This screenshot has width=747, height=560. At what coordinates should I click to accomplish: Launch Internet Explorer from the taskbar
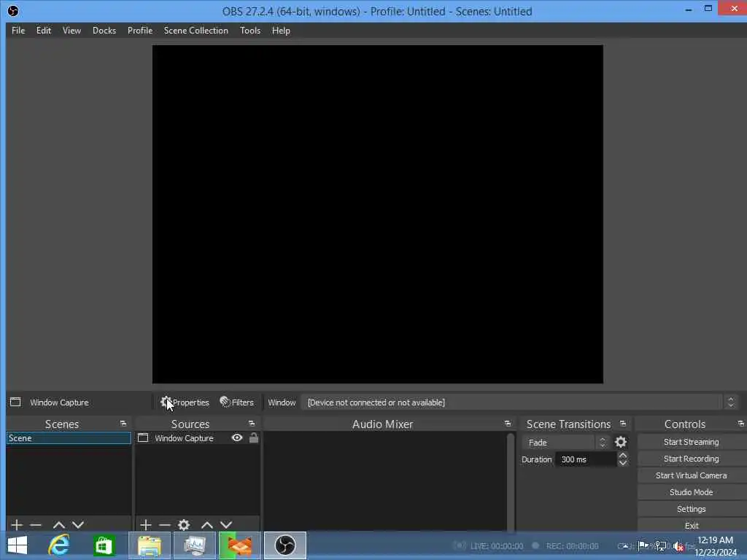click(59, 545)
